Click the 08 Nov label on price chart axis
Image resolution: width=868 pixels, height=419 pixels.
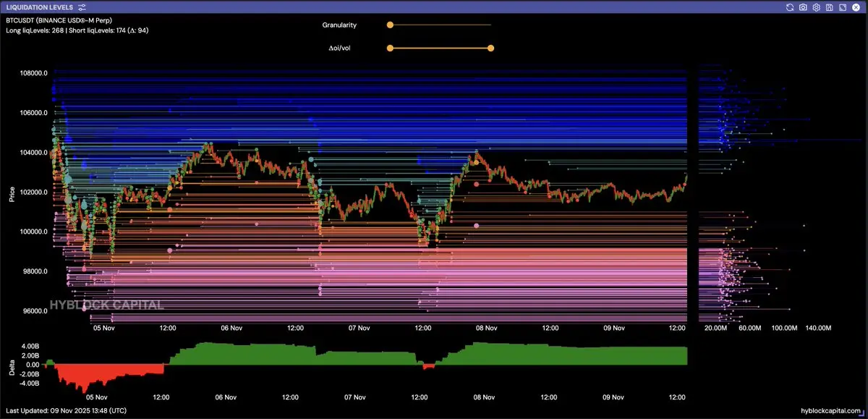[x=486, y=328]
